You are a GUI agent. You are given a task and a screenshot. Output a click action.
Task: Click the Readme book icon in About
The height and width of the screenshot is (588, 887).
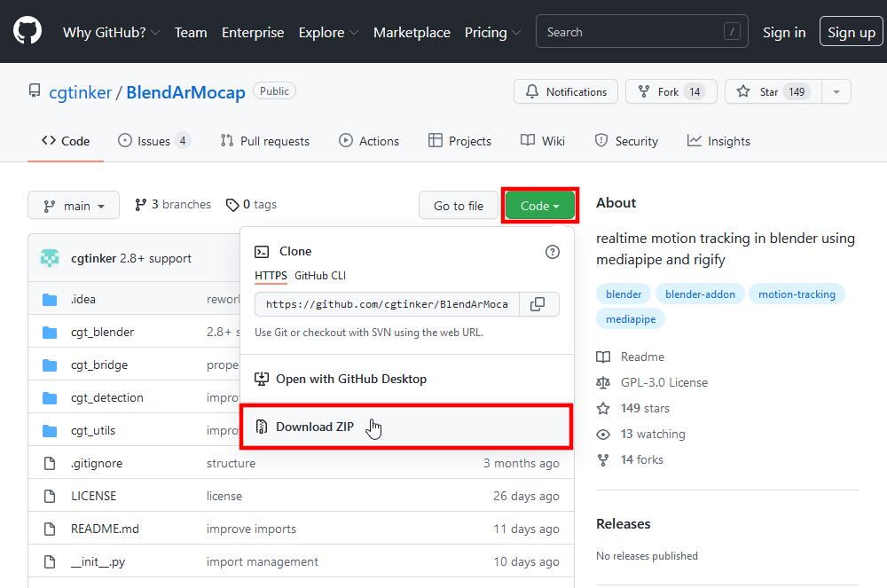click(603, 357)
